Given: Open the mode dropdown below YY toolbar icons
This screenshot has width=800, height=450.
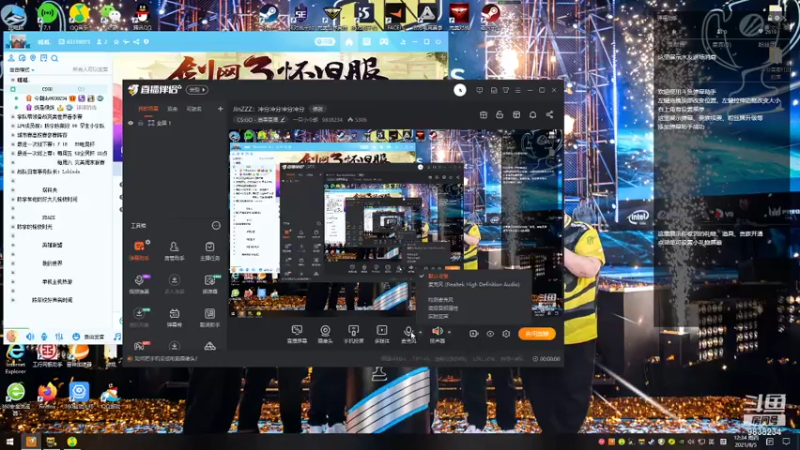Looking at the screenshot, I should 22,69.
